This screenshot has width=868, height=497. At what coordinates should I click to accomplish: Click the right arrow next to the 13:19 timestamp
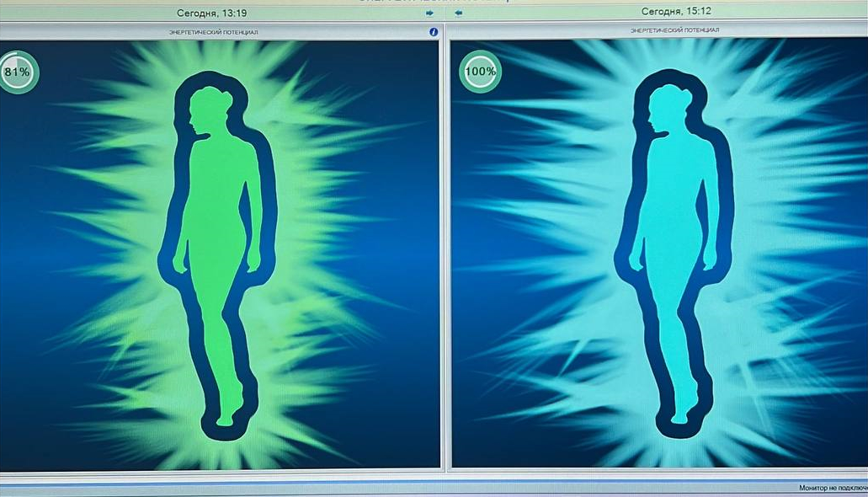(430, 13)
